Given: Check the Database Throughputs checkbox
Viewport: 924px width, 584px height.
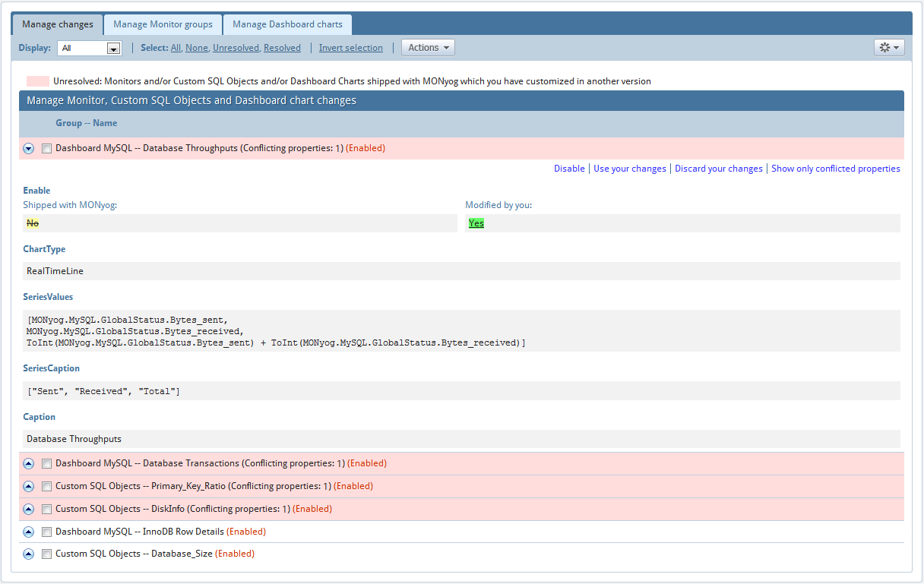Looking at the screenshot, I should coord(47,149).
